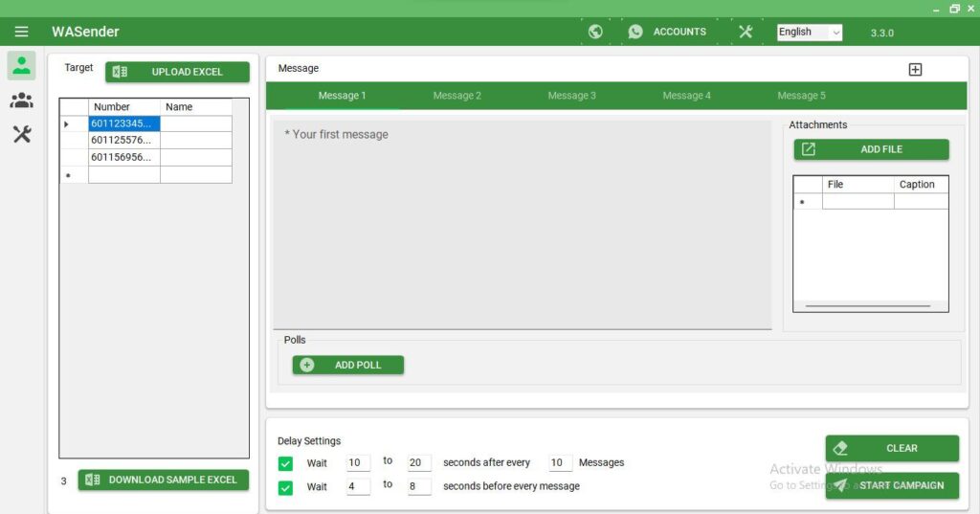
Task: Click the Add File button
Action: 871,149
